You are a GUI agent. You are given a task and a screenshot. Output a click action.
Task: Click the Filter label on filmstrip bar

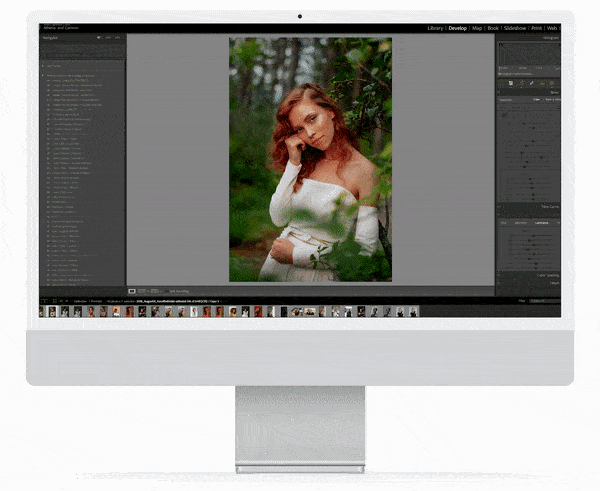tap(522, 301)
